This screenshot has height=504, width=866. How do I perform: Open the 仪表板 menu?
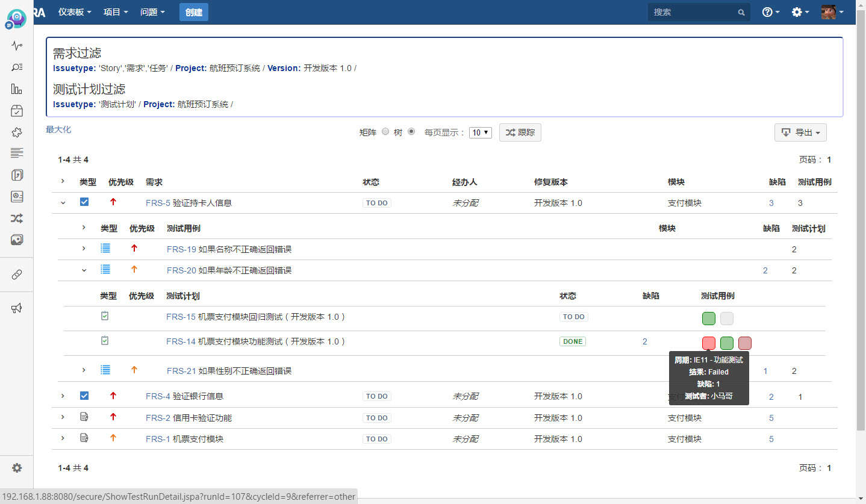75,12
